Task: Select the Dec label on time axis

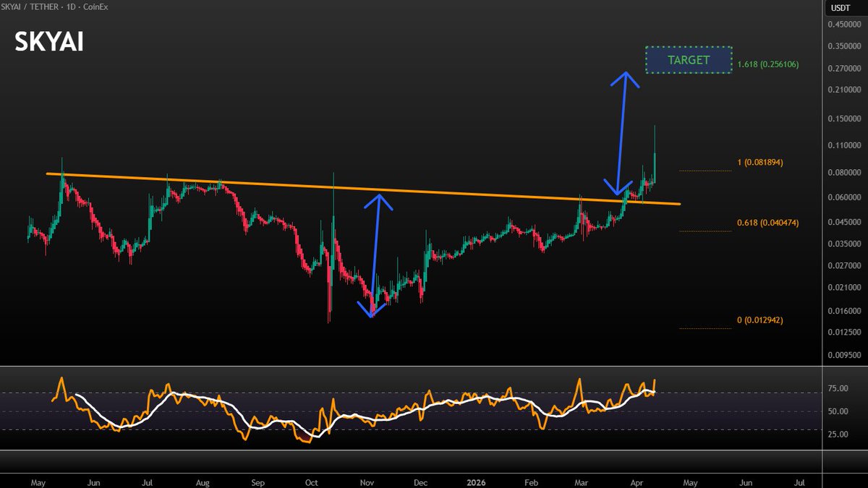Action: [421, 481]
